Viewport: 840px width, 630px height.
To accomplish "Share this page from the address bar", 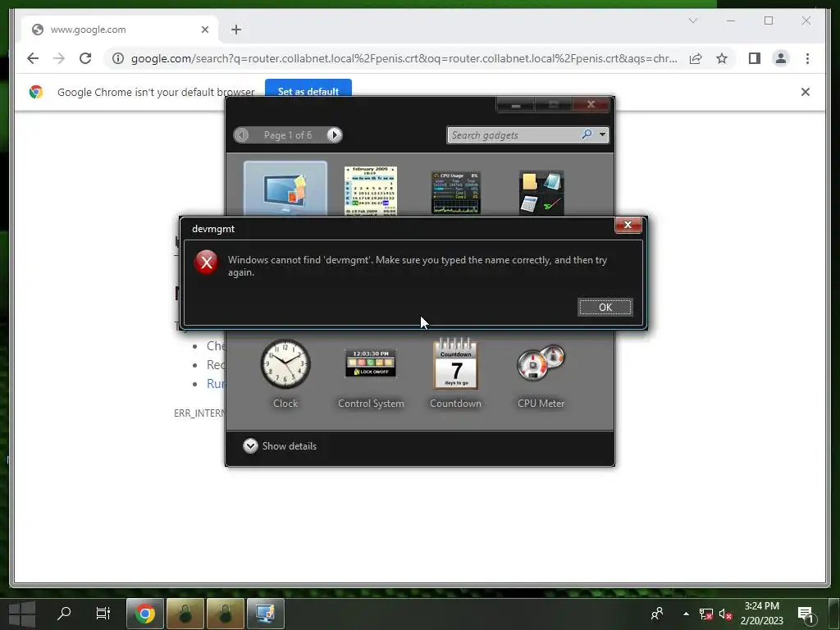I will click(x=696, y=58).
